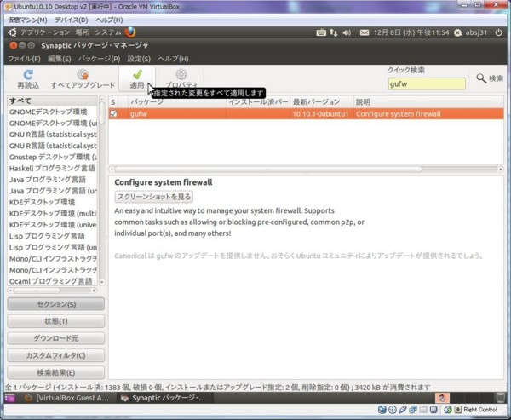The height and width of the screenshot is (420, 511).
Task: Select Ocaml プログラミング言語 section
Action: pyautogui.click(x=52, y=281)
